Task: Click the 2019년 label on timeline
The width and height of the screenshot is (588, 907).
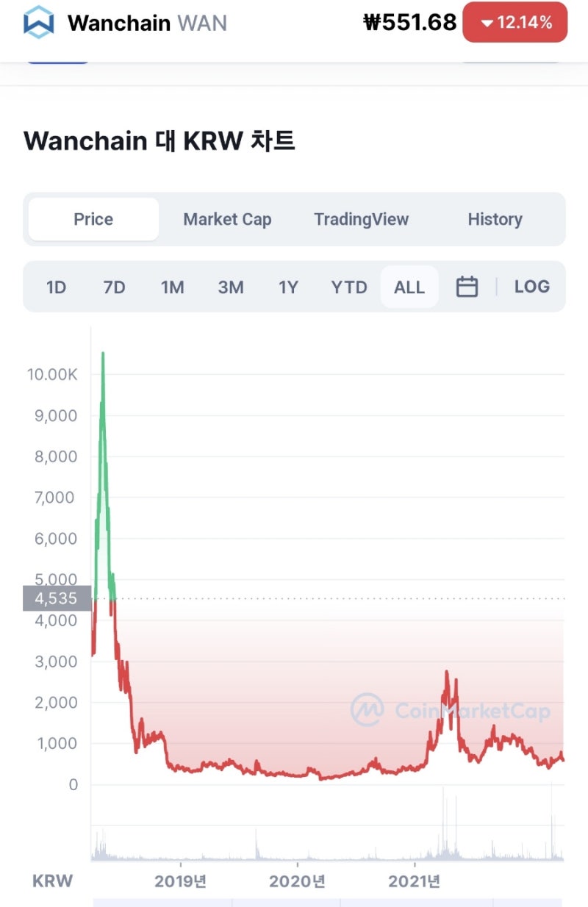Action: [x=181, y=881]
